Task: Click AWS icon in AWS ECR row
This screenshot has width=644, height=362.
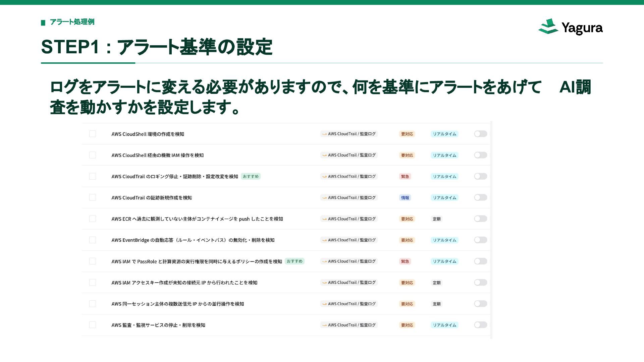Action: (324, 219)
